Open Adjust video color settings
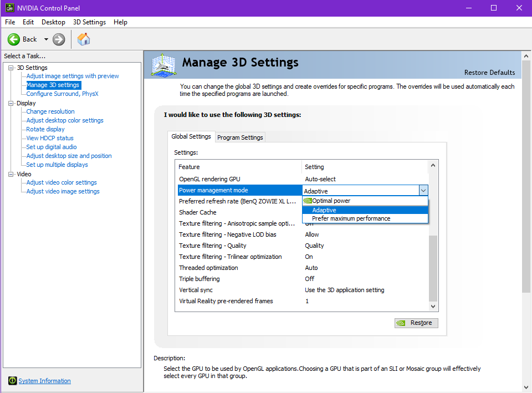Viewport: 532px width, 393px height. [x=62, y=182]
